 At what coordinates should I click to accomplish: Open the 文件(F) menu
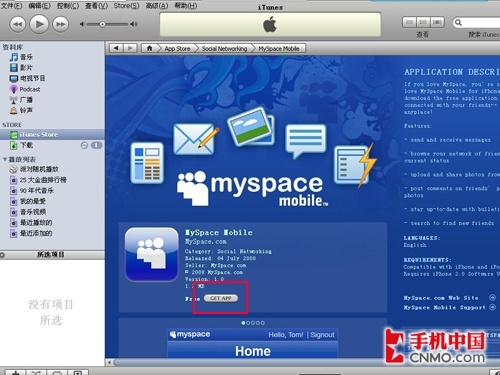pos(11,6)
